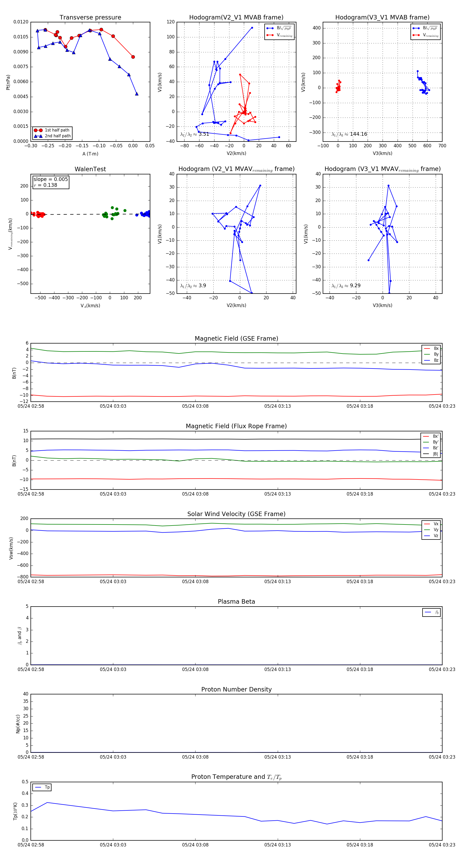Click the "05/24 03:08" tick under the GSE magnetic field plot
This screenshot has width=473, height=868.
(195, 406)
